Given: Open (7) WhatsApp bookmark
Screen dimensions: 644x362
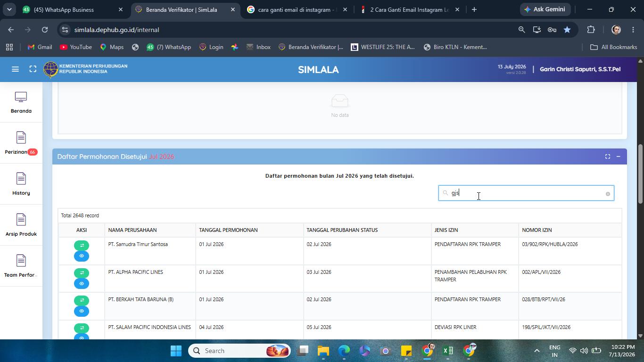Looking at the screenshot, I should (168, 47).
